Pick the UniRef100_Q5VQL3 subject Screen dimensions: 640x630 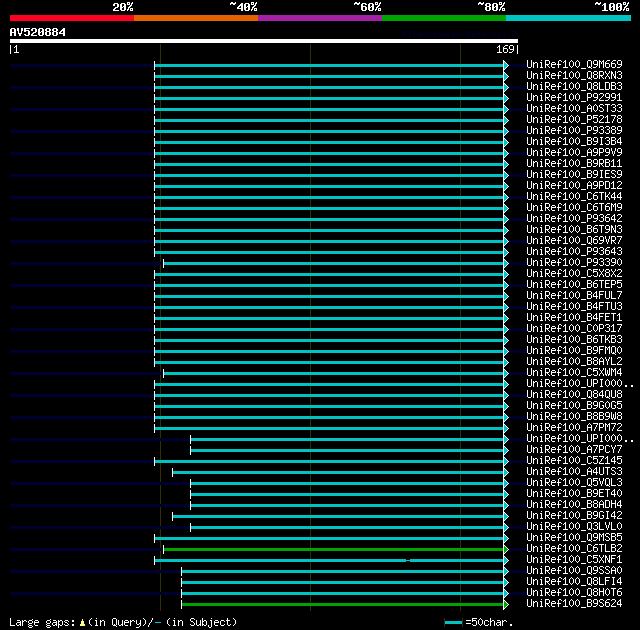point(574,483)
